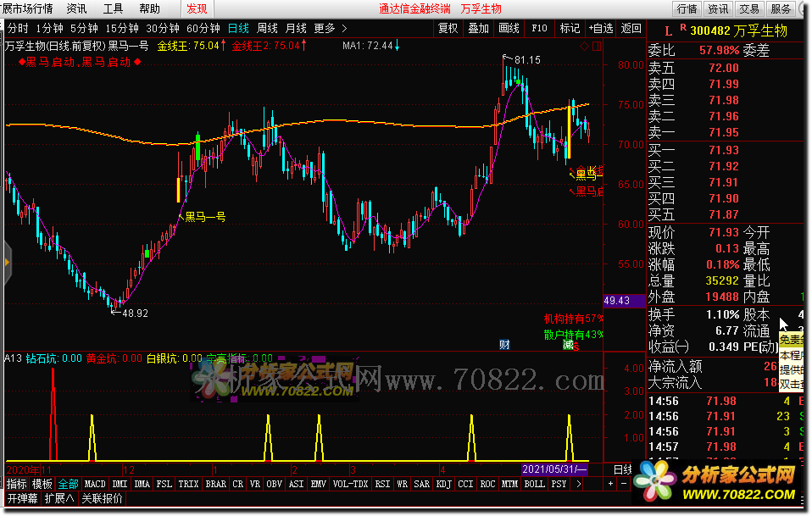The height and width of the screenshot is (516, 812).
Task: Select the PSY indicator
Action: click(559, 484)
